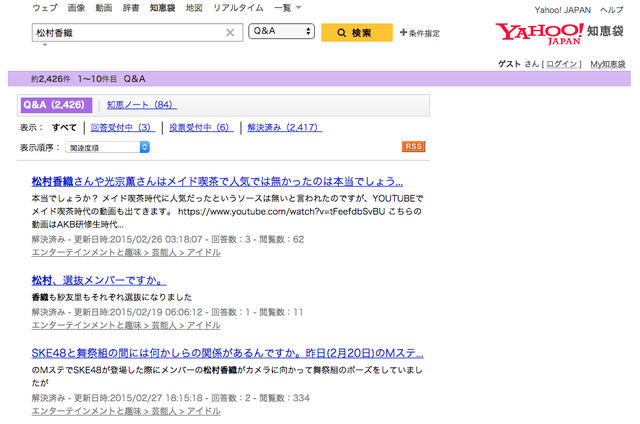Click the orange RSS feed icon
This screenshot has width=640, height=424.
[413, 147]
